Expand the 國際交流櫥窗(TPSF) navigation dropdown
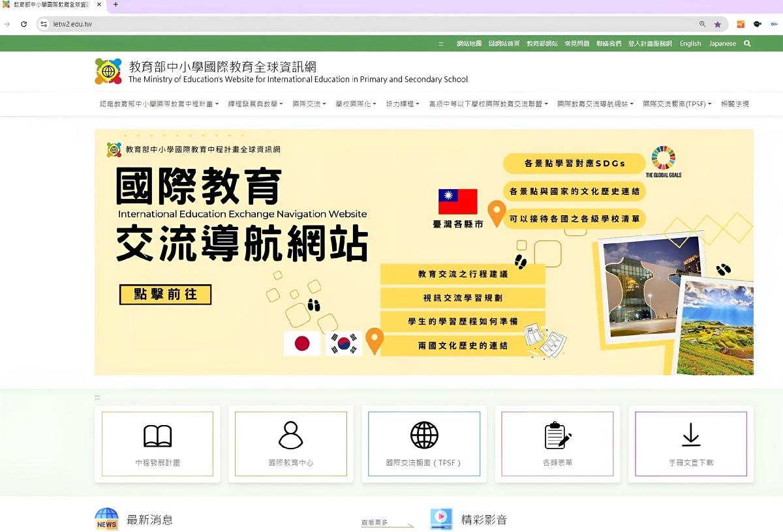This screenshot has width=783, height=532. coord(677,104)
